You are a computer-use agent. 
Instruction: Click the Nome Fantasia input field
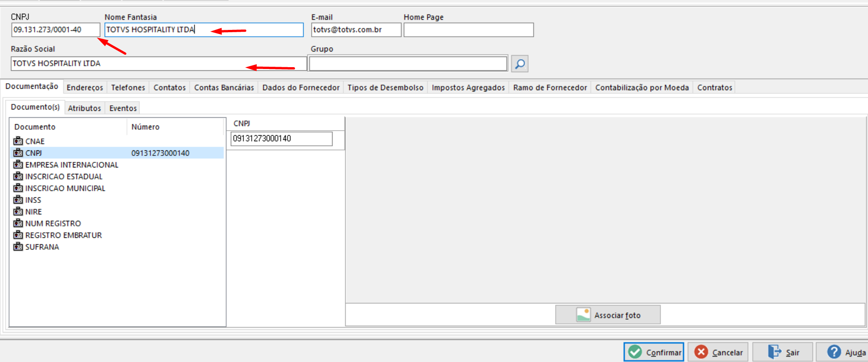[204, 30]
